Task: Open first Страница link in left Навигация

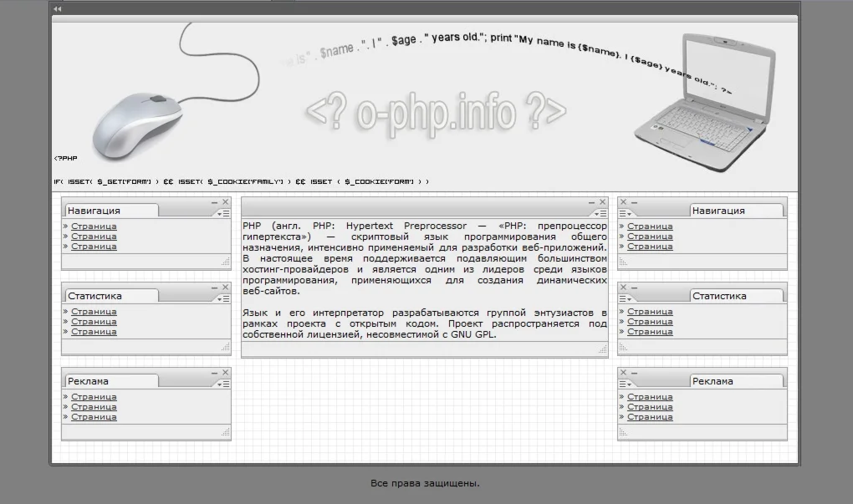Action: tap(94, 227)
